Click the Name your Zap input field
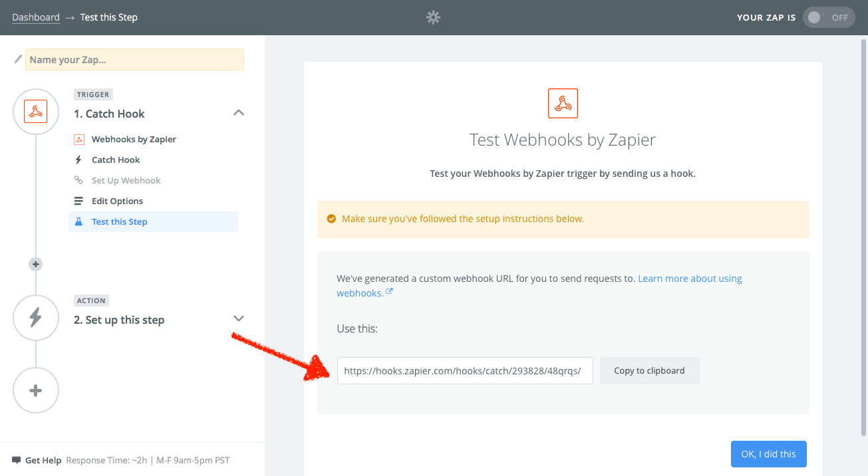 click(134, 59)
